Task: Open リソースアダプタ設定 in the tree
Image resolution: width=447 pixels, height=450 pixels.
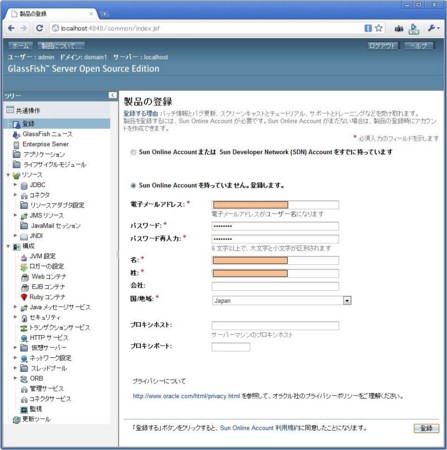Action: pos(57,205)
